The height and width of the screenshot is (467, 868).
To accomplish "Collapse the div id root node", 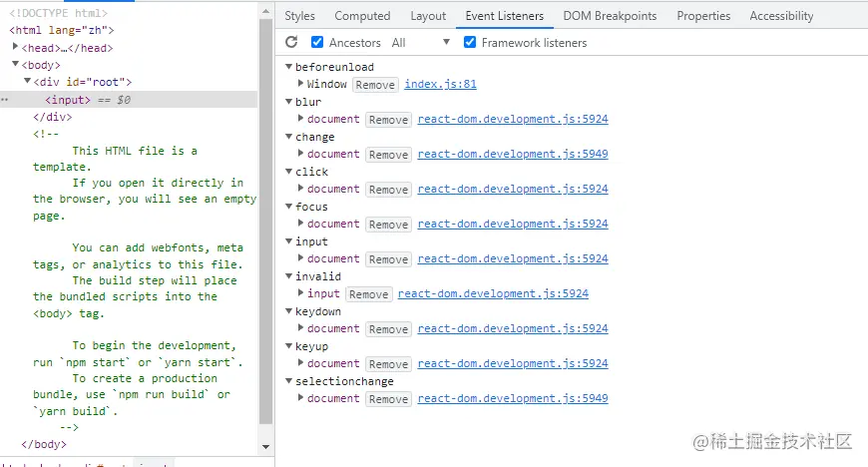I will click(x=27, y=81).
